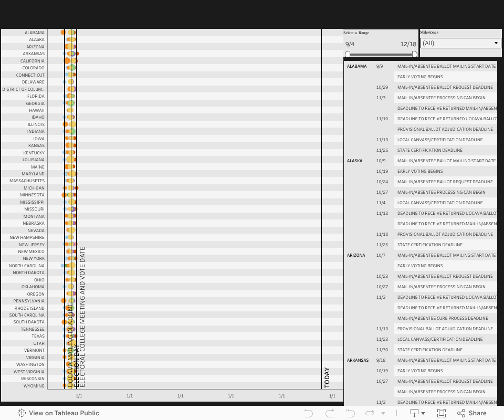Select MICHIGAN label on chart axis
The image size is (504, 420).
34,187
